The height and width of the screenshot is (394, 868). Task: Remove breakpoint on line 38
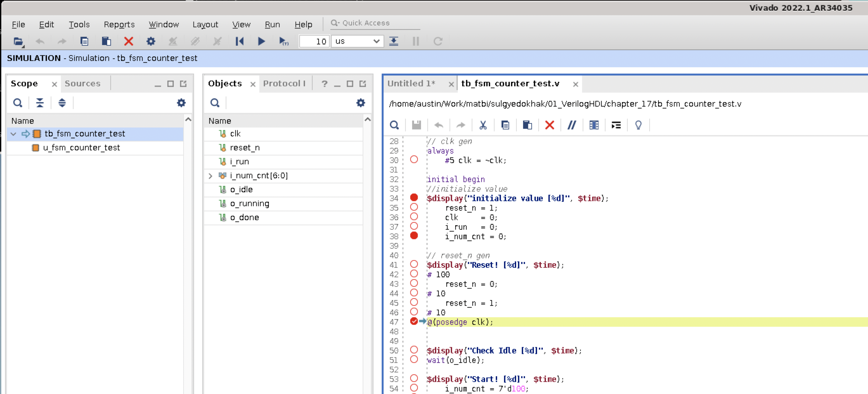[414, 236]
